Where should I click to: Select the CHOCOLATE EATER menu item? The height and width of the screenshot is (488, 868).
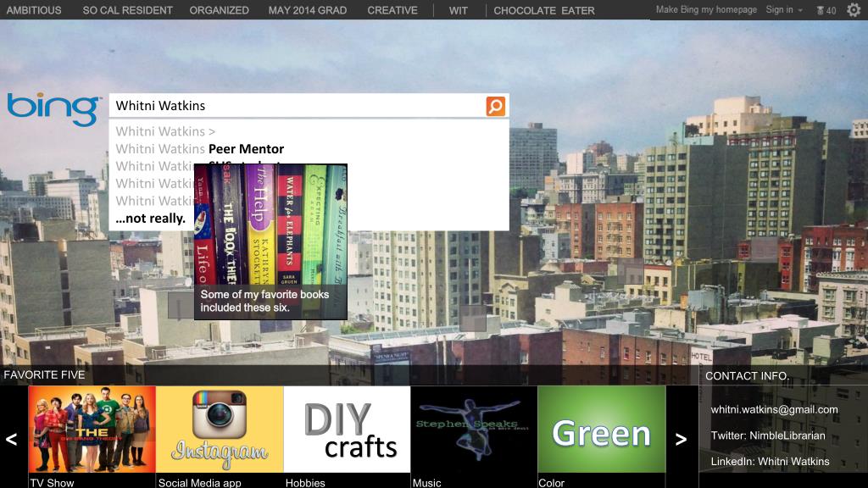click(x=544, y=10)
